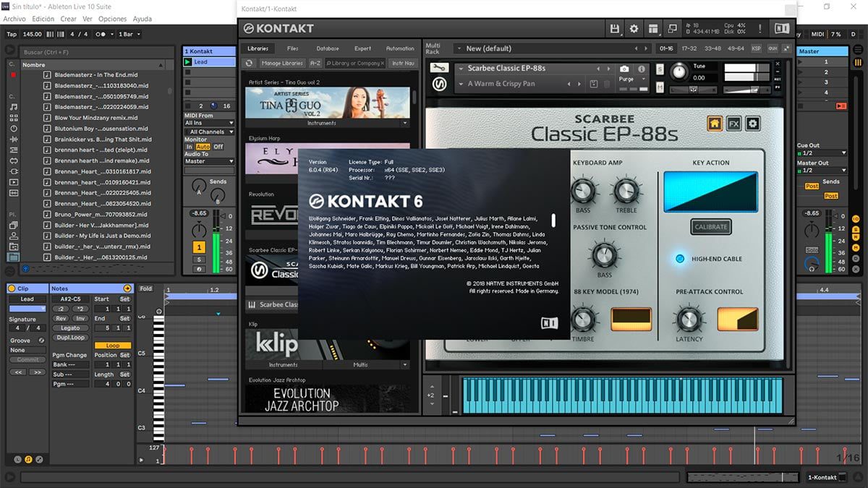The image size is (868, 488).
Task: Click the Native Instruments logo button in Kontakt header
Action: (782, 29)
